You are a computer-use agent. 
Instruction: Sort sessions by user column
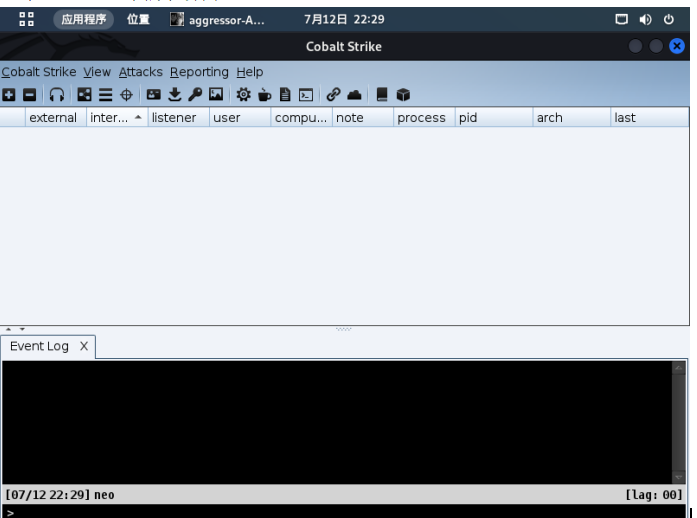point(240,118)
